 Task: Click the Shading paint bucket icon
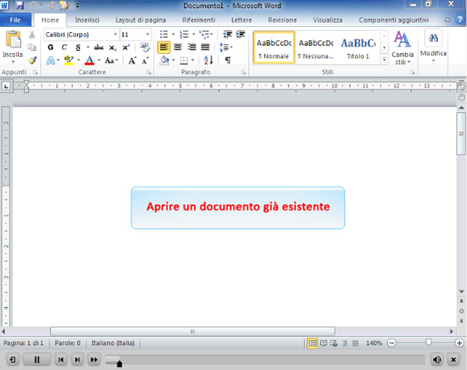pos(164,60)
